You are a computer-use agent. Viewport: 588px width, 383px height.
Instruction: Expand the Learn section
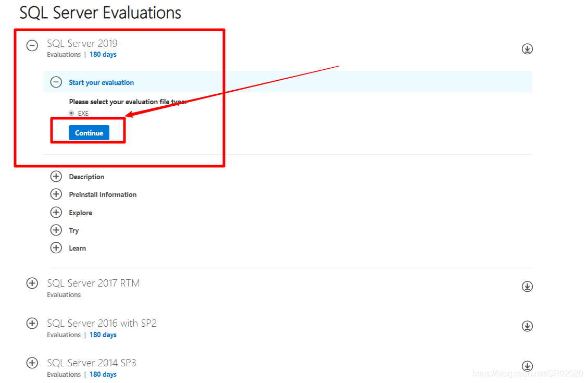click(56, 248)
